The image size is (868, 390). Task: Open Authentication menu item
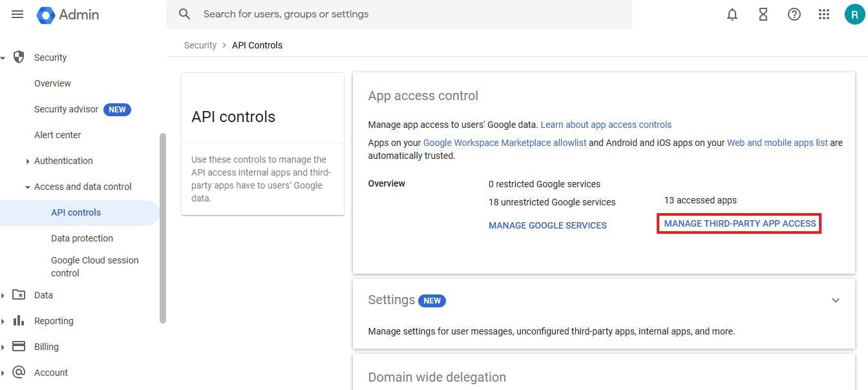pos(63,161)
